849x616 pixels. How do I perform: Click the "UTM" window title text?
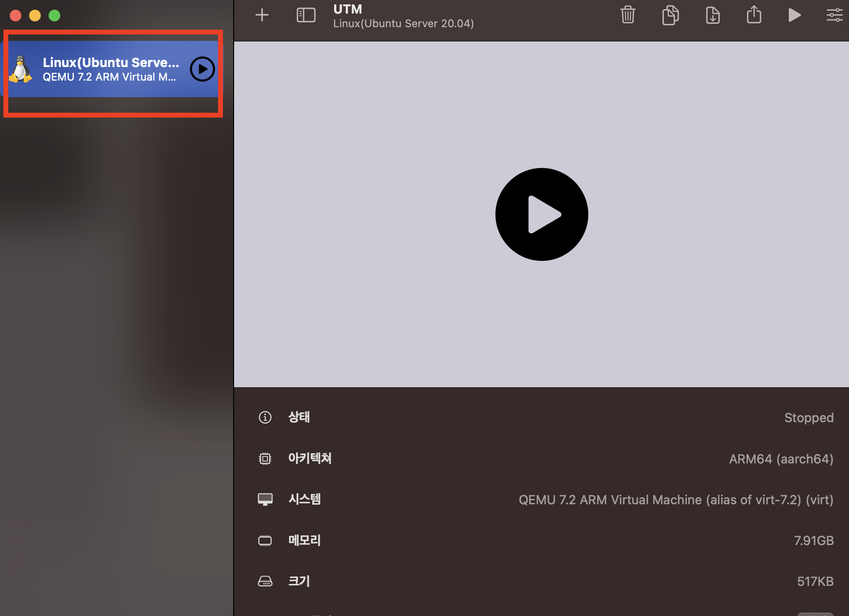348,9
